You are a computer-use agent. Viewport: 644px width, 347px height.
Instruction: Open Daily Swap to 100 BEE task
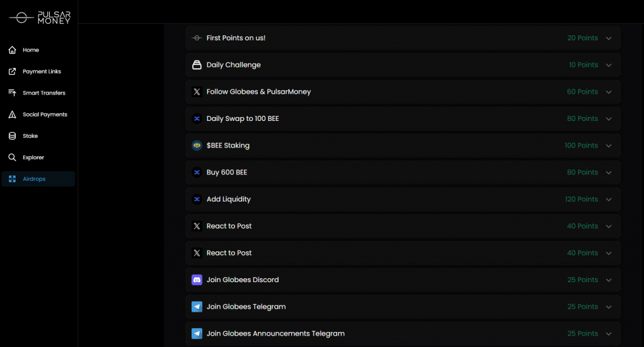click(x=243, y=118)
